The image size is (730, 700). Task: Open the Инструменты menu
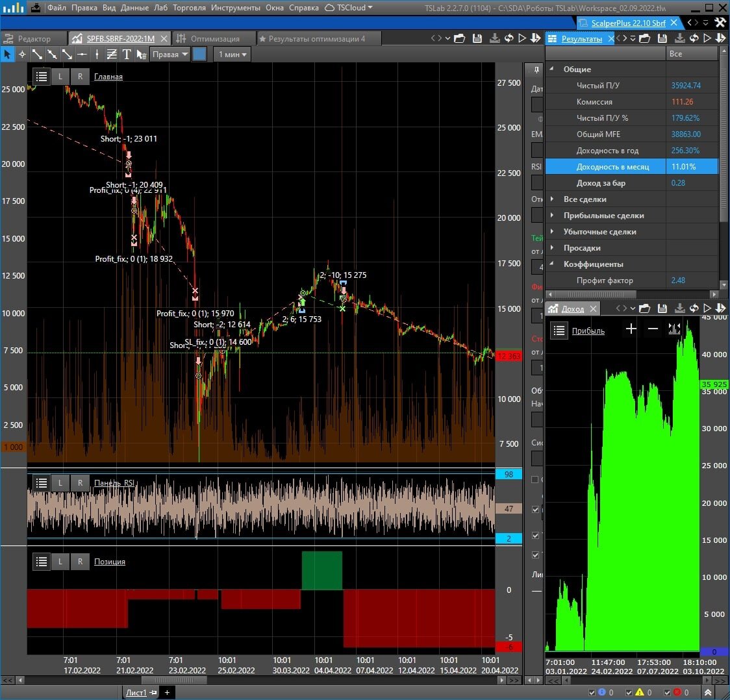[x=236, y=7]
